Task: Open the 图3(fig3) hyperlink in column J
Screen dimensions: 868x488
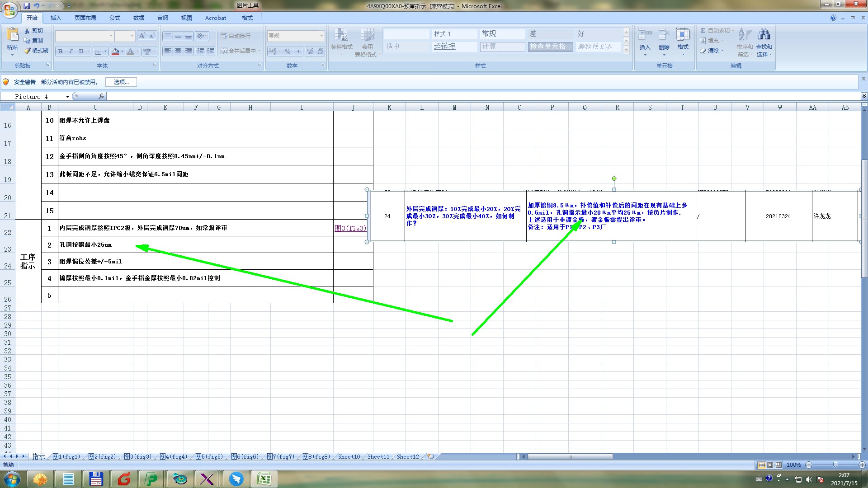Action: click(350, 228)
